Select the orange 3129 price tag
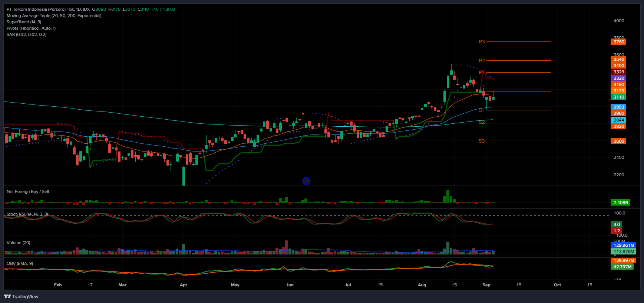The height and width of the screenshot is (303, 644). [618, 91]
